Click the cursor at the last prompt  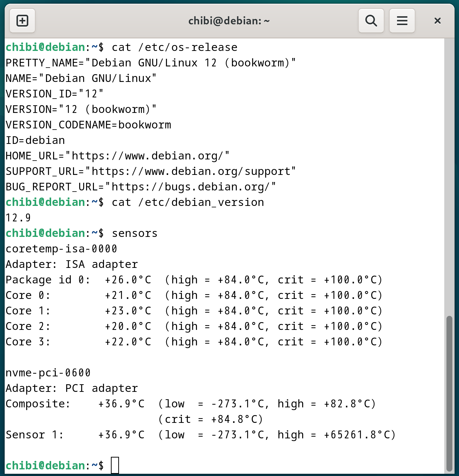coord(115,465)
